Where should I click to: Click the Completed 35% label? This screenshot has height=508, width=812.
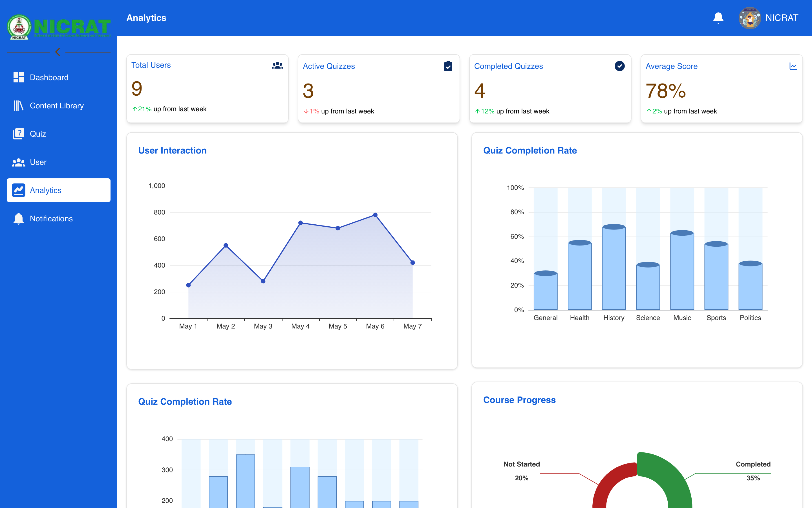pyautogui.click(x=753, y=471)
